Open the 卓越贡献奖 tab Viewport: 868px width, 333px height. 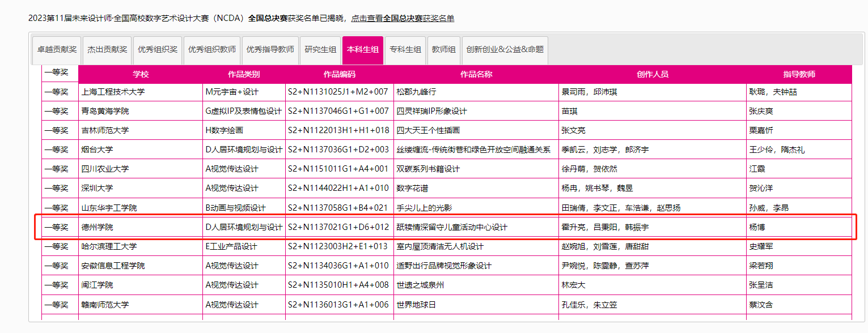tap(57, 50)
